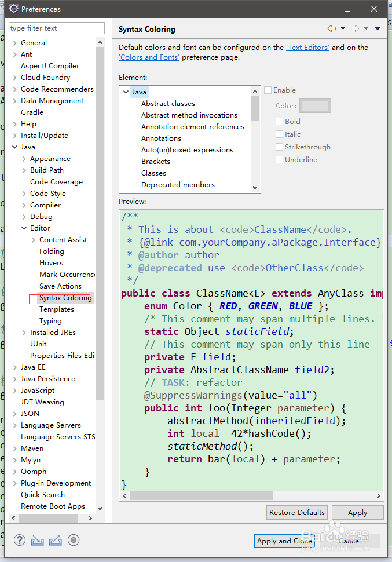Select Annotation element references element
This screenshot has height=562, width=392.
click(x=192, y=127)
